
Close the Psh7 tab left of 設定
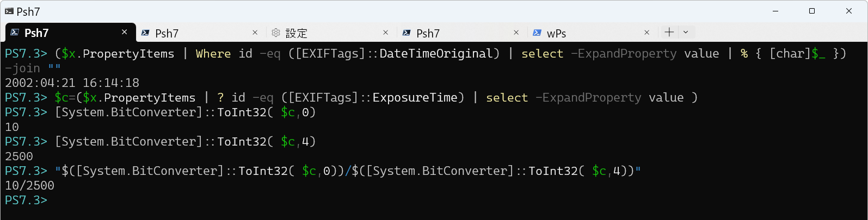click(x=255, y=33)
